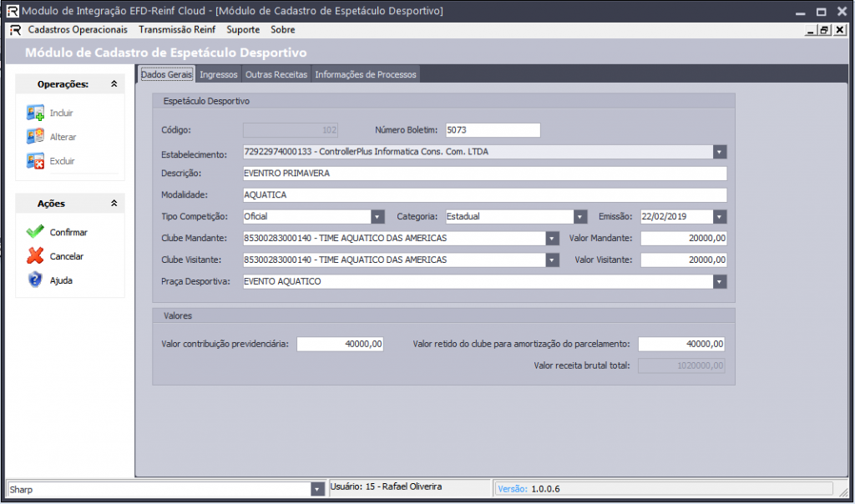
Task: Open the Suporte menu
Action: coord(243,29)
